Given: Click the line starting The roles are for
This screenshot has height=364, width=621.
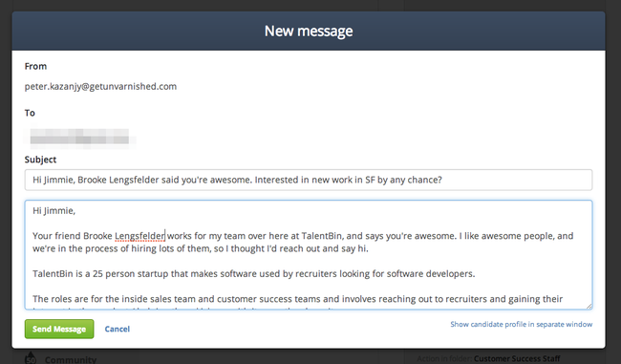Looking at the screenshot, I should coord(297,299).
